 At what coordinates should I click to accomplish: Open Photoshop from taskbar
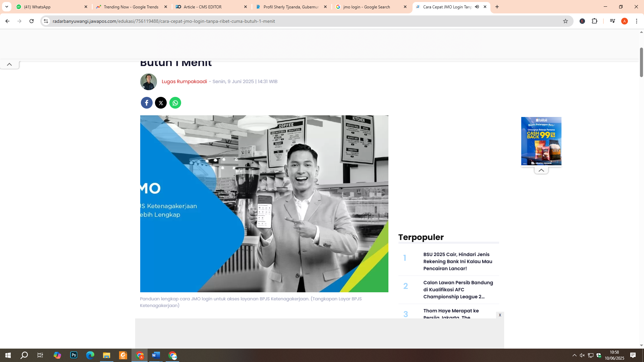tap(74, 355)
